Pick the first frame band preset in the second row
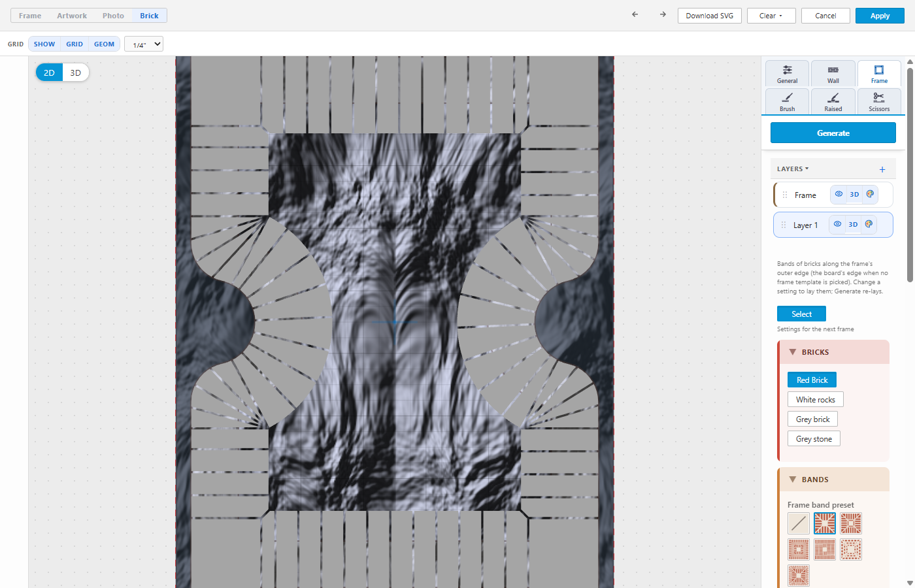915x588 pixels. click(799, 549)
